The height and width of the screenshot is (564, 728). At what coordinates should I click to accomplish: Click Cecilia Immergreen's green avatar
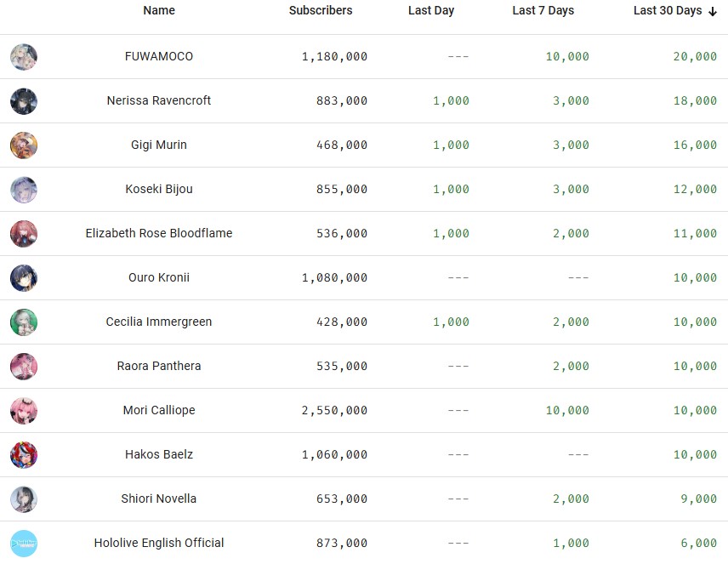tap(24, 322)
